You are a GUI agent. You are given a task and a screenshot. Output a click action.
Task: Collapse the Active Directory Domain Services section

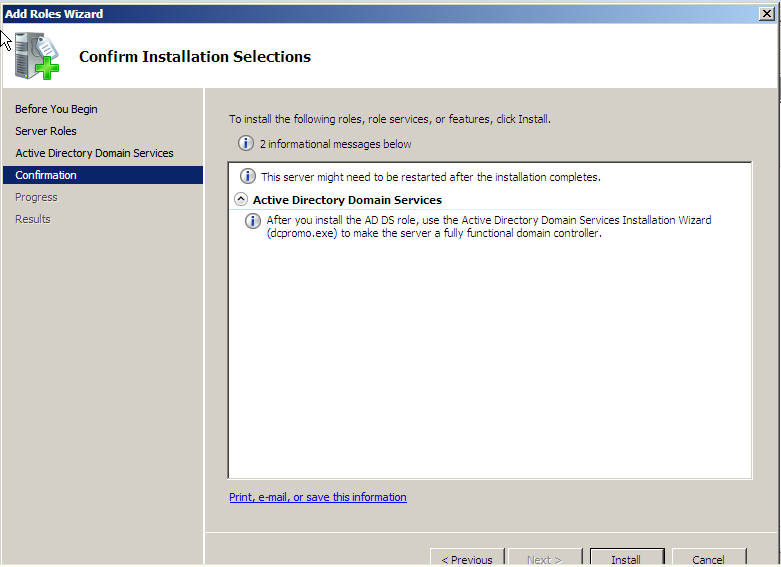[241, 199]
